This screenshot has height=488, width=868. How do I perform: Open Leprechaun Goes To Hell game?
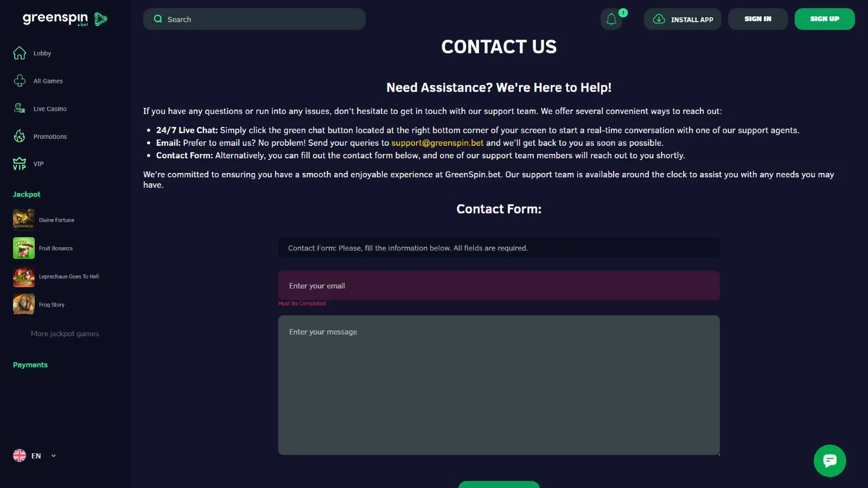pos(24,277)
